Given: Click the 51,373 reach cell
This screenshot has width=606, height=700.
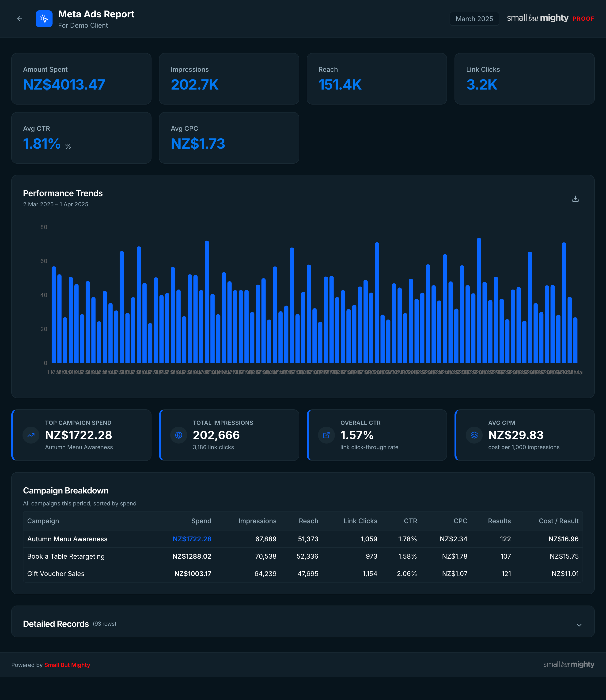Looking at the screenshot, I should coord(308,539).
